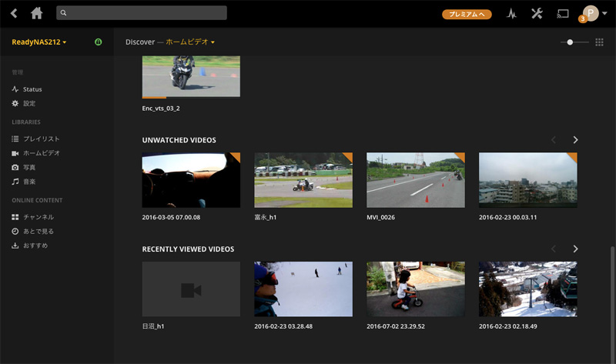The width and height of the screenshot is (616, 364).
Task: Open the activity pulse icon
Action: [511, 13]
